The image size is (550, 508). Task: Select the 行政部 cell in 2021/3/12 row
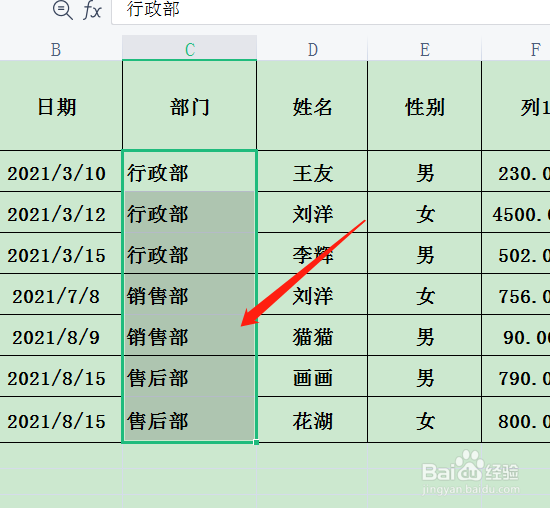coord(189,212)
